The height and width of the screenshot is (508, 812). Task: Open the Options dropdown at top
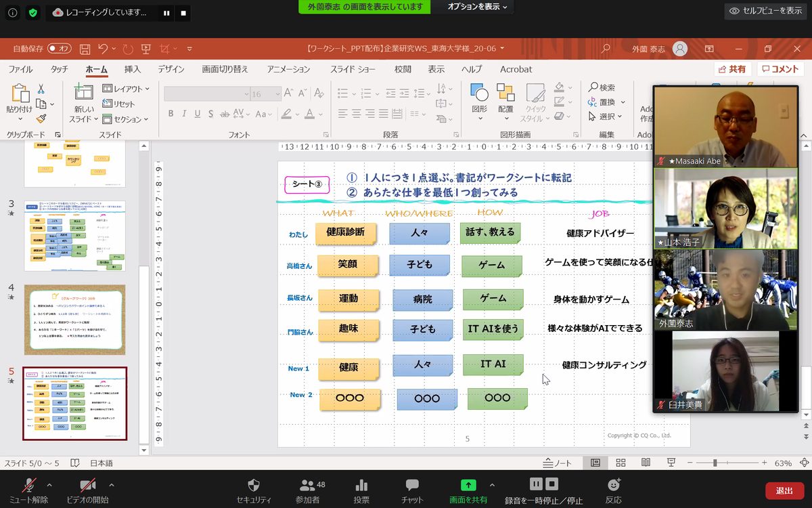[478, 7]
